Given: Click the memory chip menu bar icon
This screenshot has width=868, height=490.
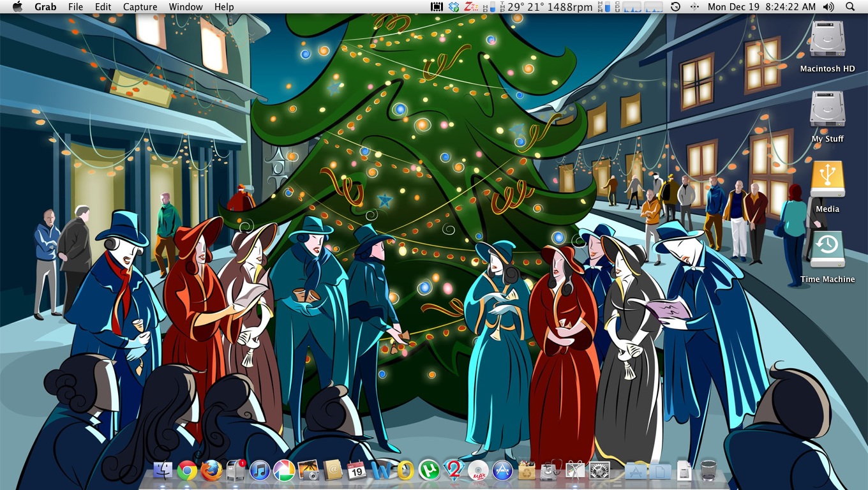Looking at the screenshot, I should point(437,6).
